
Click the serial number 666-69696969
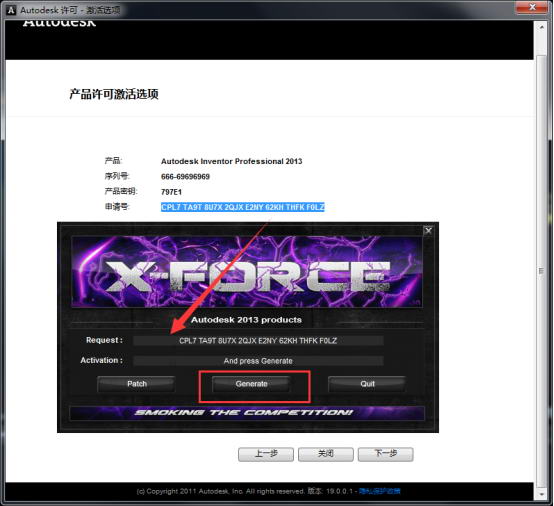185,177
